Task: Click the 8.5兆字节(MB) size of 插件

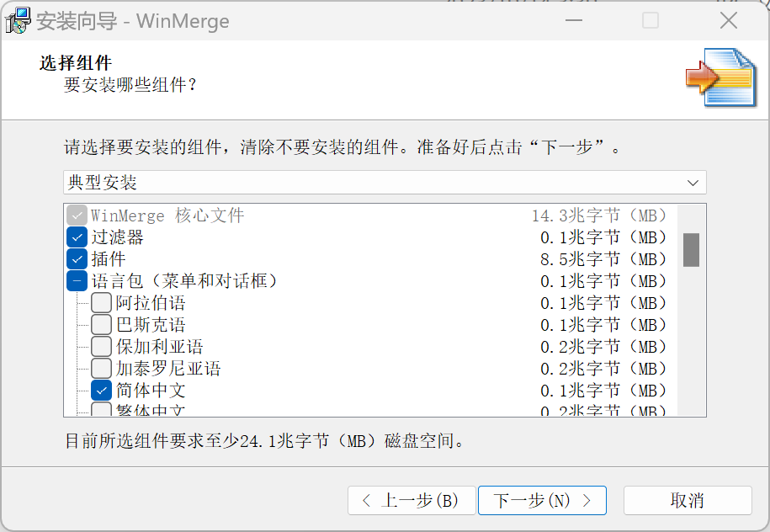Action: [x=603, y=259]
